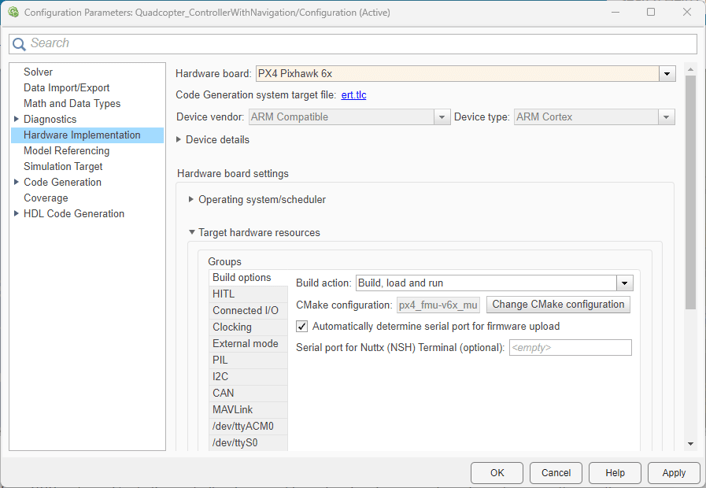Open the Connected I/O group
706x488 pixels.
[x=248, y=311]
